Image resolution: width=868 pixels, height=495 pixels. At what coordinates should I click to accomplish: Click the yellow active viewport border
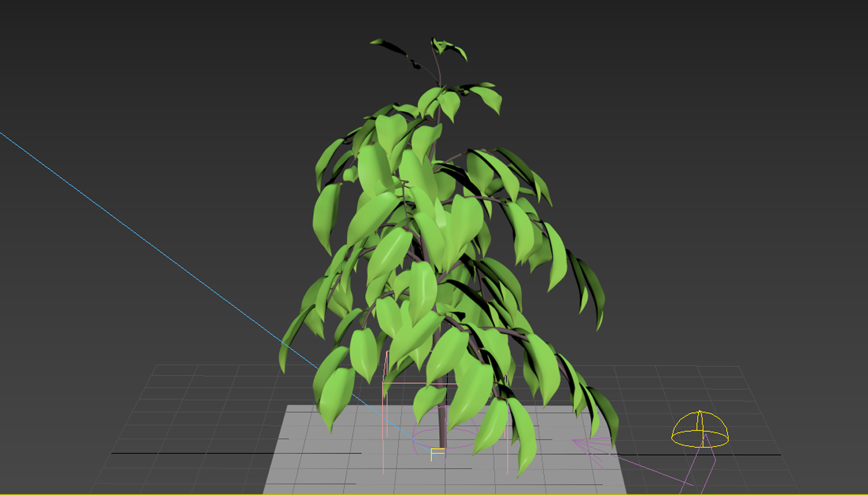pos(434,494)
